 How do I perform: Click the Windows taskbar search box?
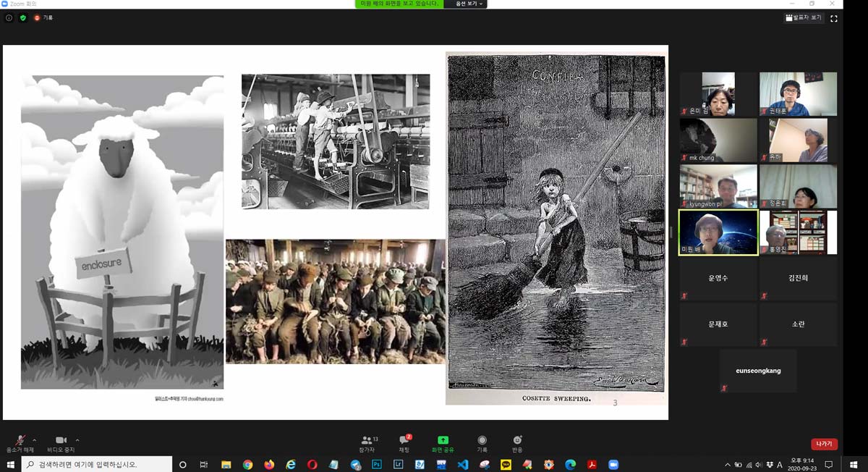96,464
